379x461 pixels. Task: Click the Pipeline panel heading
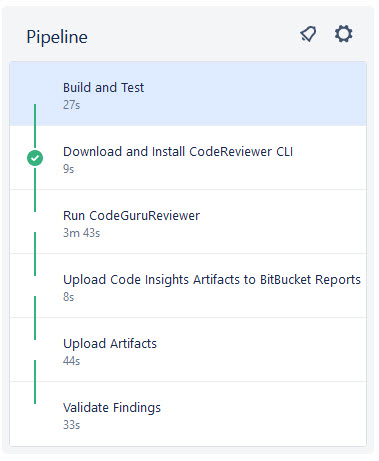point(57,37)
